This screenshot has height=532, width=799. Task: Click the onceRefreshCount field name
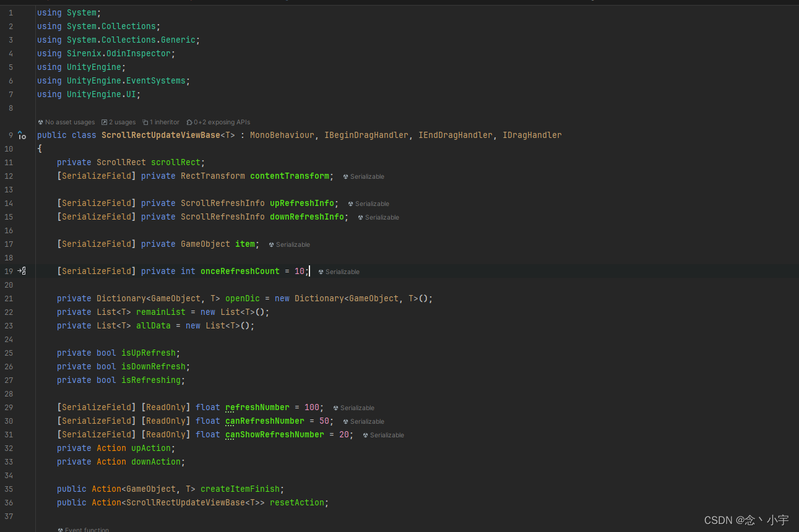pyautogui.click(x=240, y=272)
